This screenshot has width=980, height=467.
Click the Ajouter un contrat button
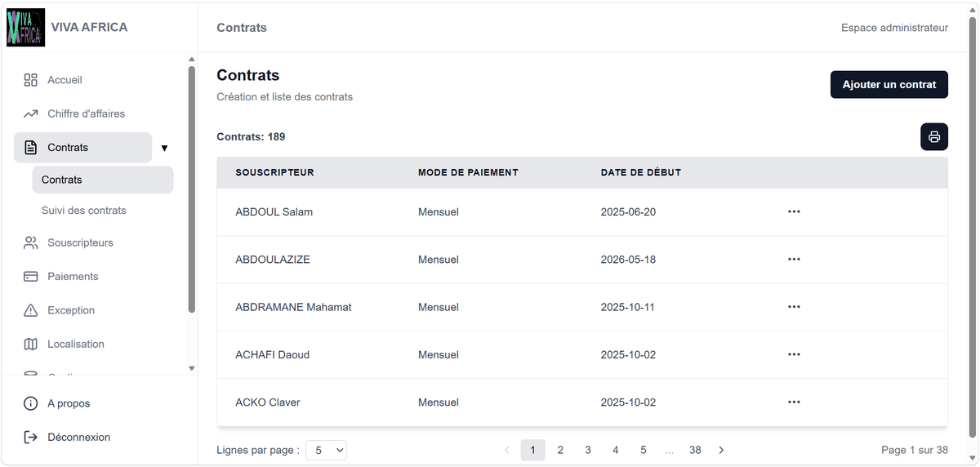(x=889, y=84)
